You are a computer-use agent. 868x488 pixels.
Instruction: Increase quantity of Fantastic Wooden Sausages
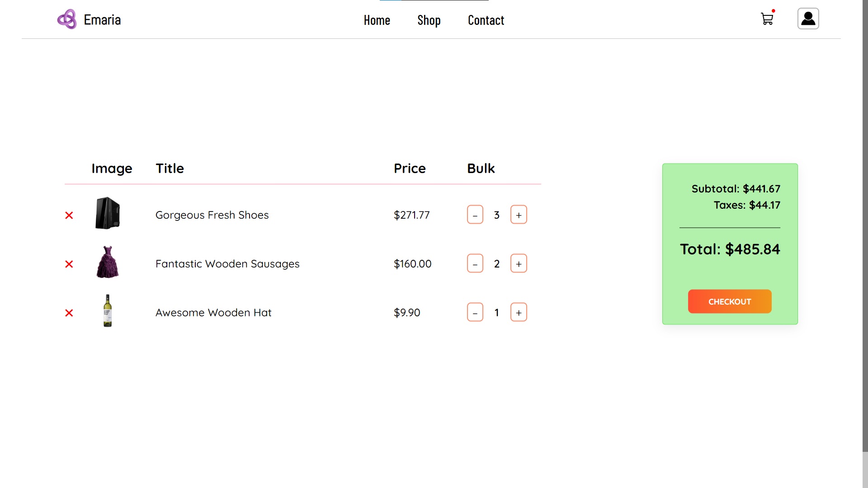(519, 263)
